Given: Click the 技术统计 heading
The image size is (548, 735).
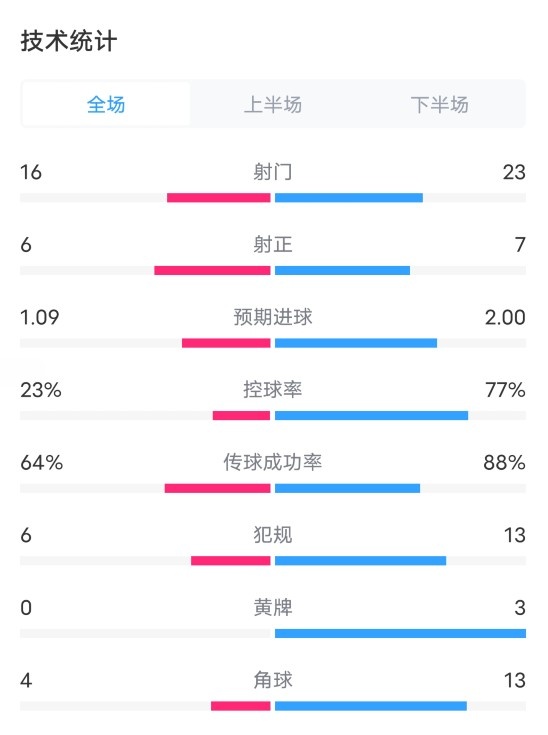Looking at the screenshot, I should pos(68,41).
